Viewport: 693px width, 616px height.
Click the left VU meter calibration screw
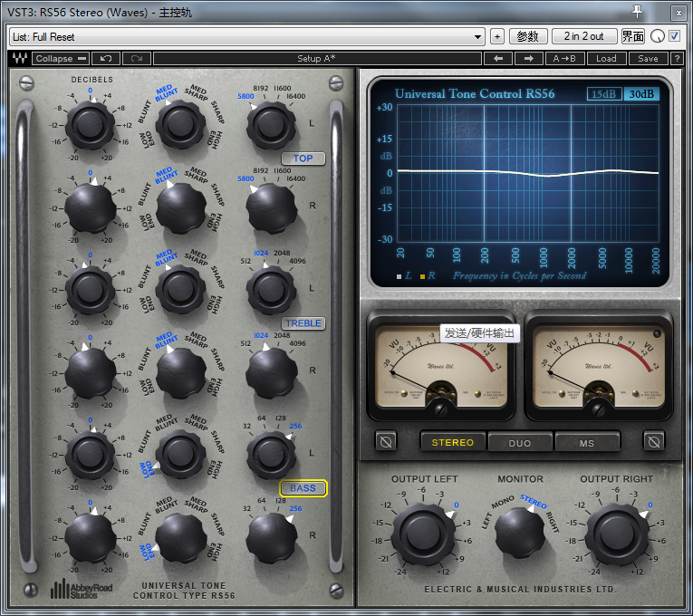[x=440, y=409]
